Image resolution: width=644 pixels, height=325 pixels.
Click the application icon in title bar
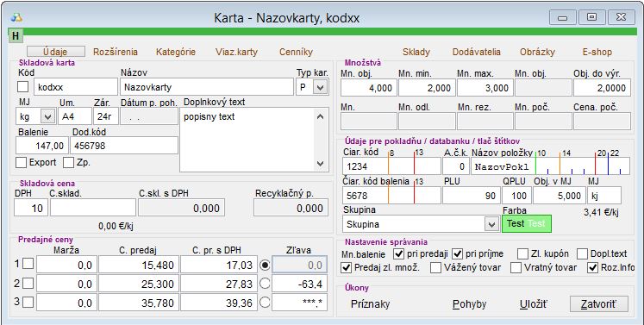tap(16, 17)
